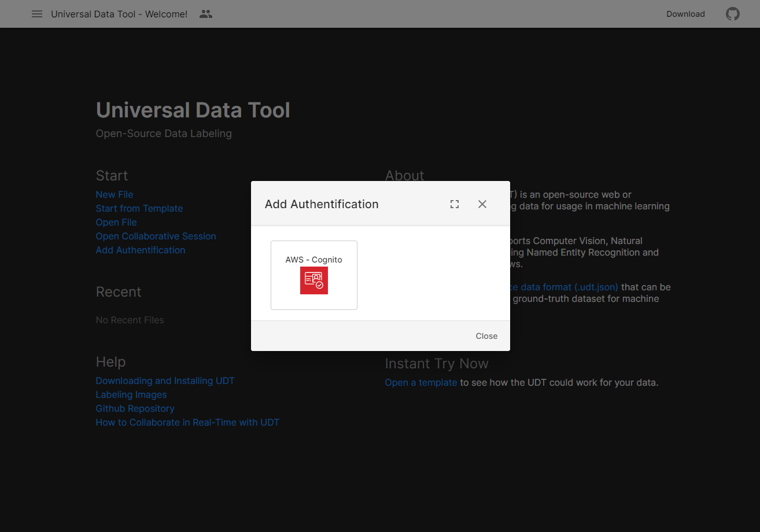Click Add Authentification in the Start list

pyautogui.click(x=140, y=250)
